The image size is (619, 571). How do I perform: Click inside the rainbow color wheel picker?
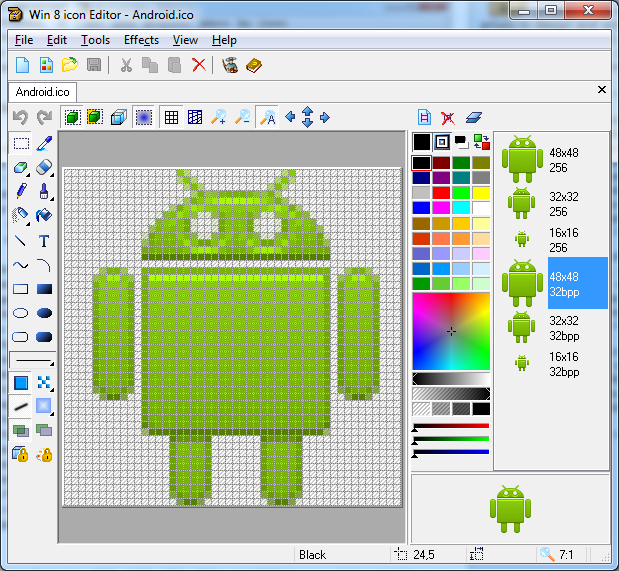click(x=451, y=331)
